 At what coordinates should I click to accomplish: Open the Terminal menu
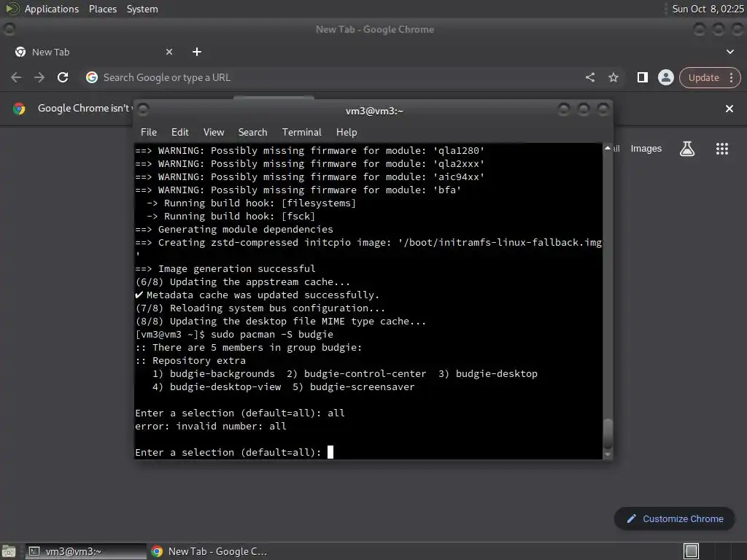point(301,133)
